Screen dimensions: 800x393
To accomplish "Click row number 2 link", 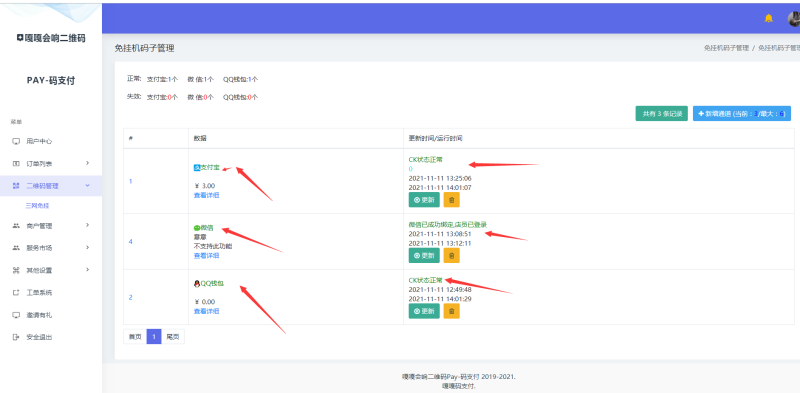I will tap(131, 297).
